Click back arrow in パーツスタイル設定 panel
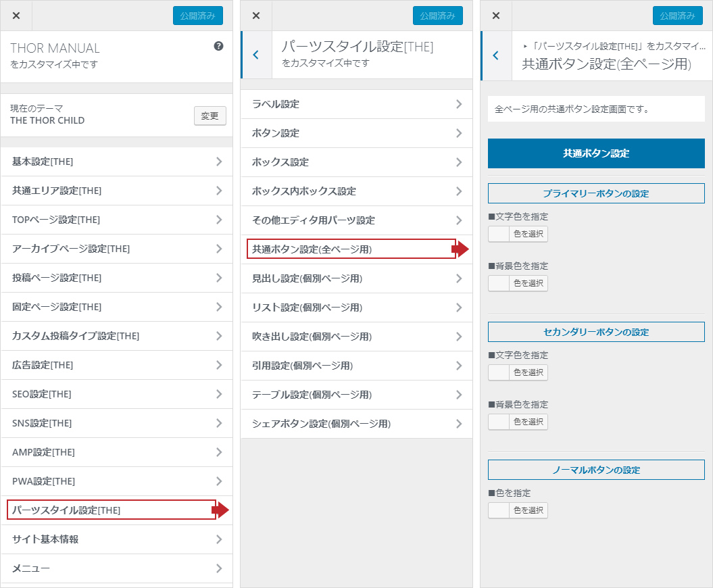713x588 pixels. point(255,55)
